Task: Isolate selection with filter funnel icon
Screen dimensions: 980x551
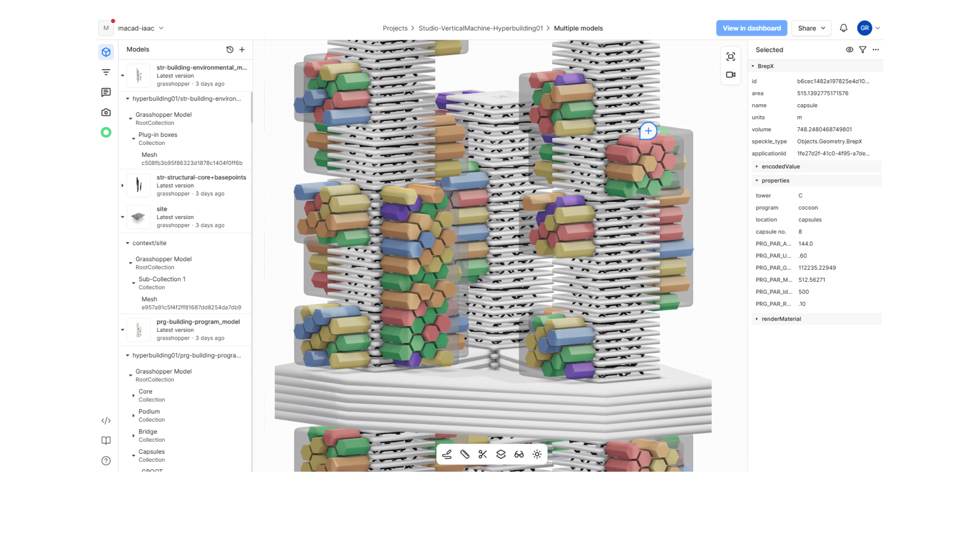Action: pyautogui.click(x=862, y=50)
